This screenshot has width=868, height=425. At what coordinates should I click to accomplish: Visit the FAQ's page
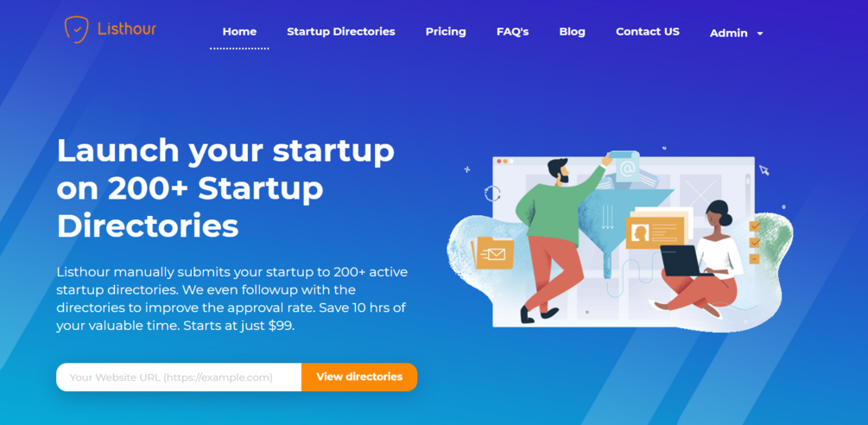513,32
